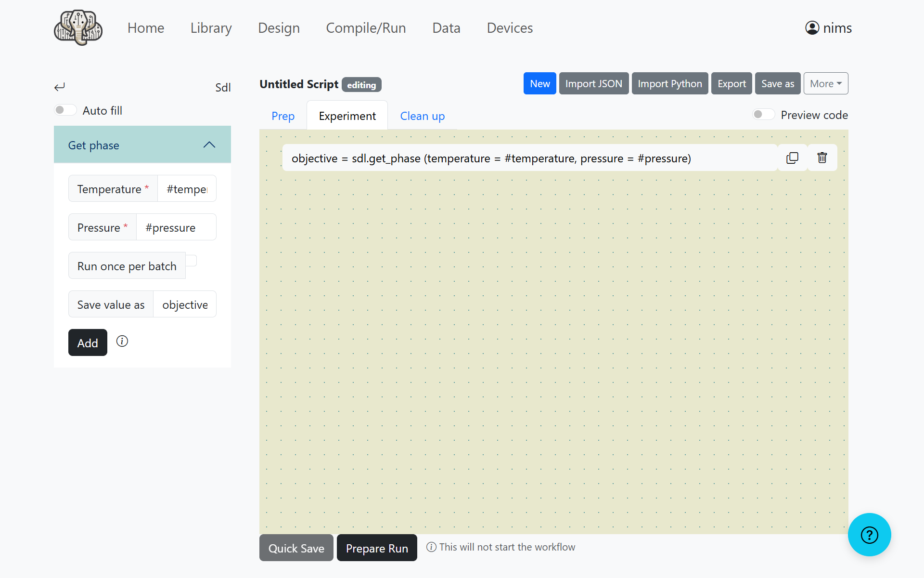Open the More dropdown menu
The width and height of the screenshot is (924, 578).
(825, 84)
